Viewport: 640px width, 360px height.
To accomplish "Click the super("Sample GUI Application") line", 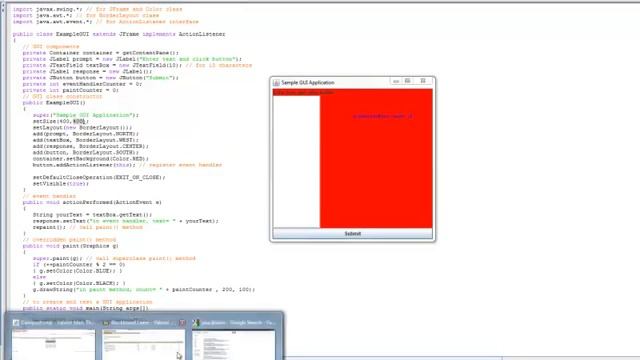I will tap(86, 115).
